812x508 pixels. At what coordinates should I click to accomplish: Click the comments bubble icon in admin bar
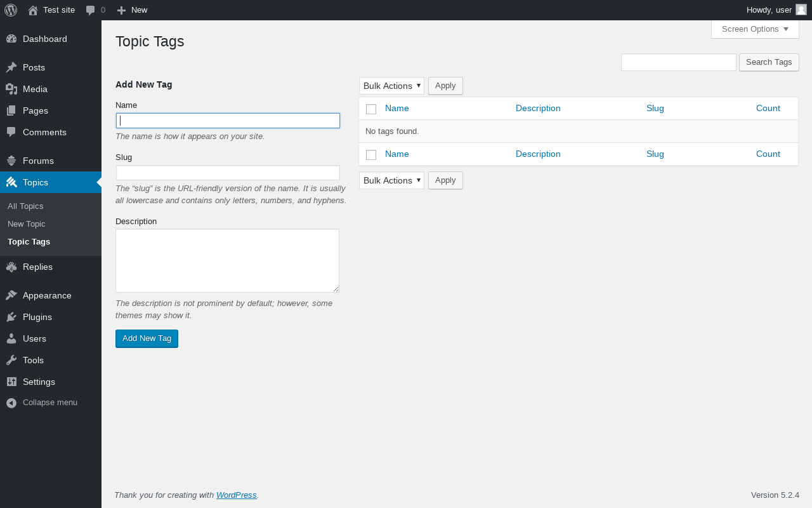pos(91,10)
